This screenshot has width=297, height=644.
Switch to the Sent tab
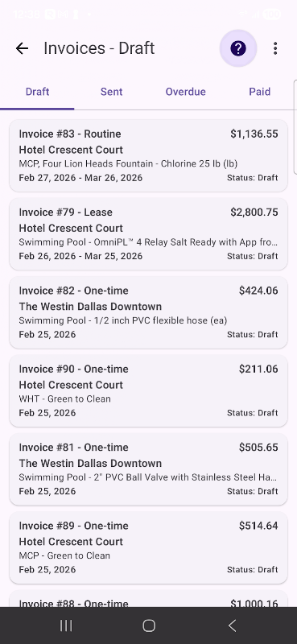point(111,92)
